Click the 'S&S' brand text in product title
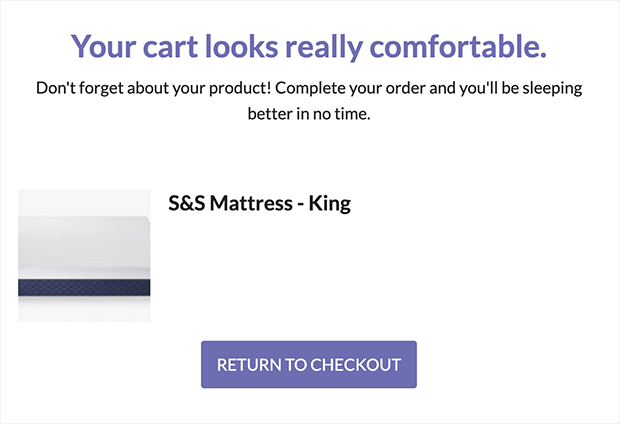The width and height of the screenshot is (620, 424). pyautogui.click(x=187, y=203)
